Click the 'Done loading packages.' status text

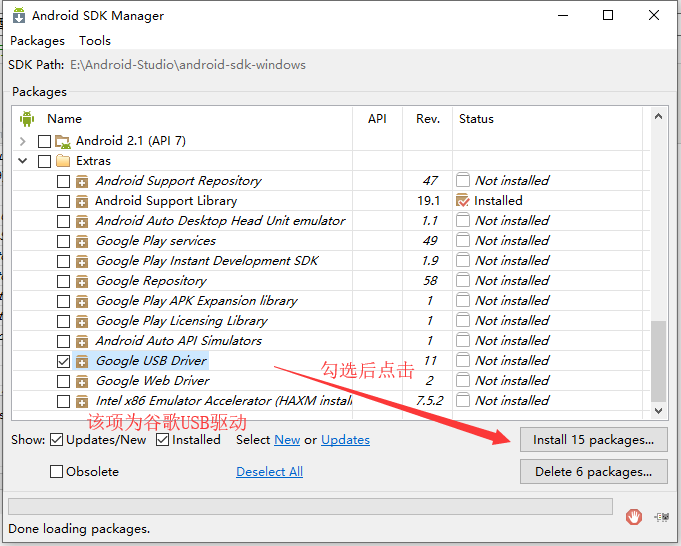pos(79,529)
